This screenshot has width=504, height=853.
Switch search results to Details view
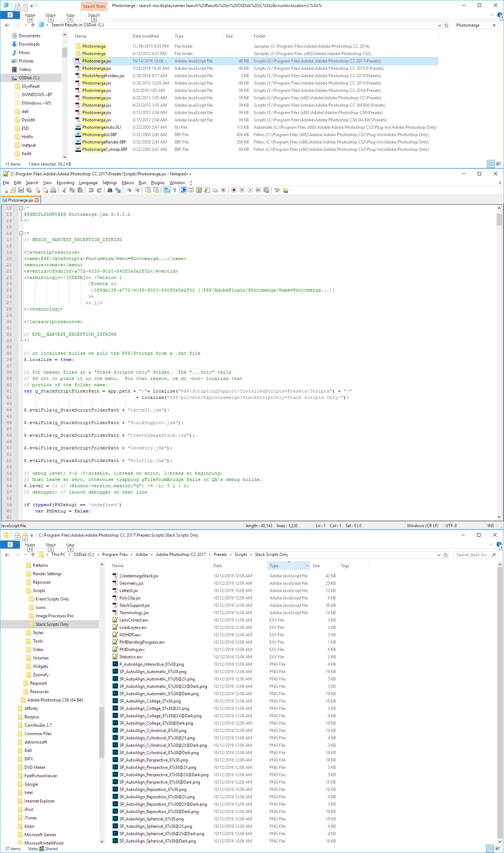click(491, 164)
